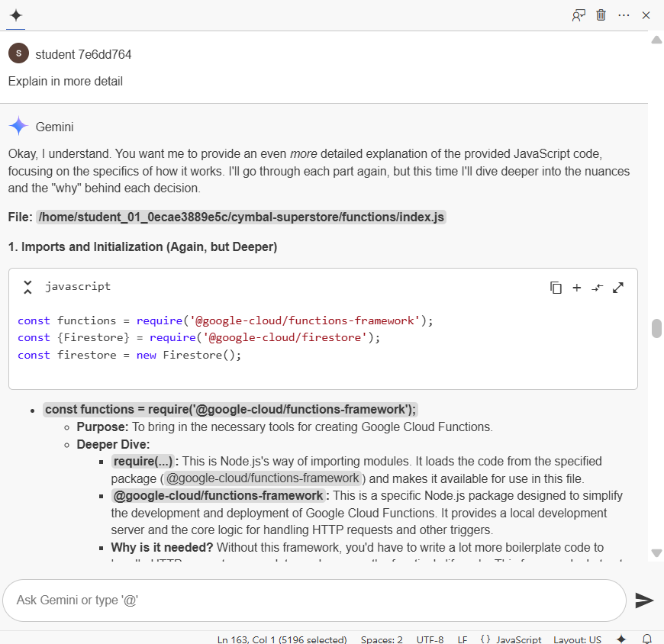Click Layout: US in status bar
Image resolution: width=664 pixels, height=644 pixels.
coord(577,639)
